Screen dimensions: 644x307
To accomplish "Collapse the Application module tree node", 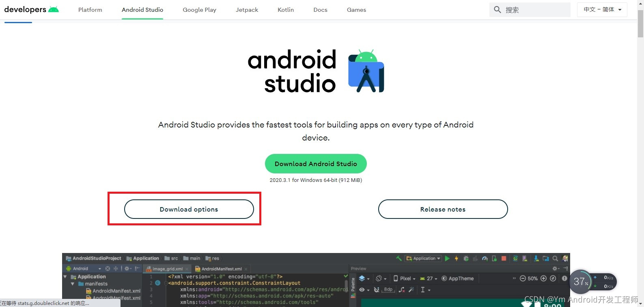I will (65, 277).
